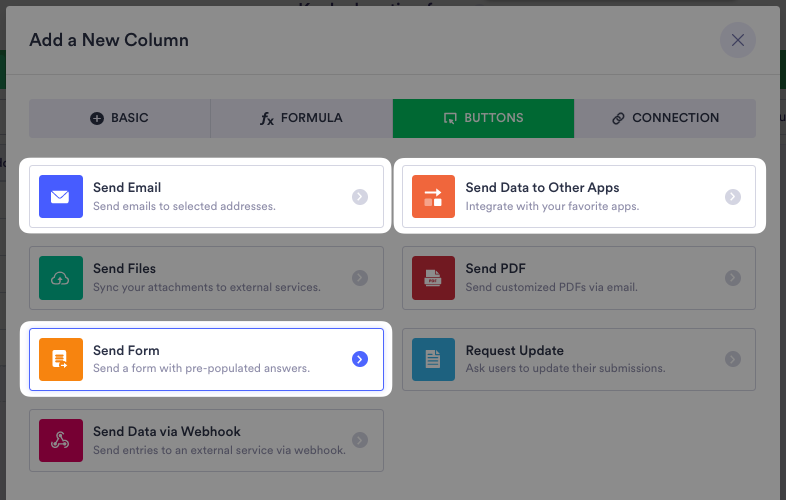The image size is (786, 500).
Task: Go to the Connection tab
Action: pos(665,118)
